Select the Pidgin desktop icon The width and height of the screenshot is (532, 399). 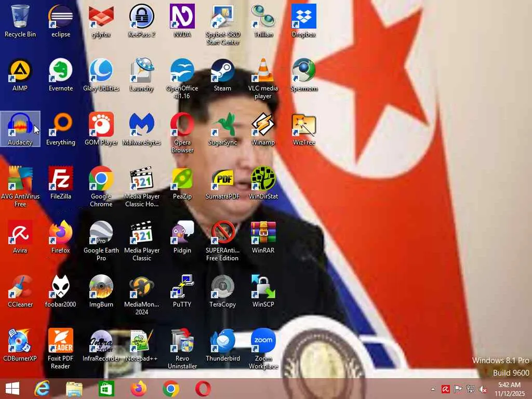(x=182, y=237)
